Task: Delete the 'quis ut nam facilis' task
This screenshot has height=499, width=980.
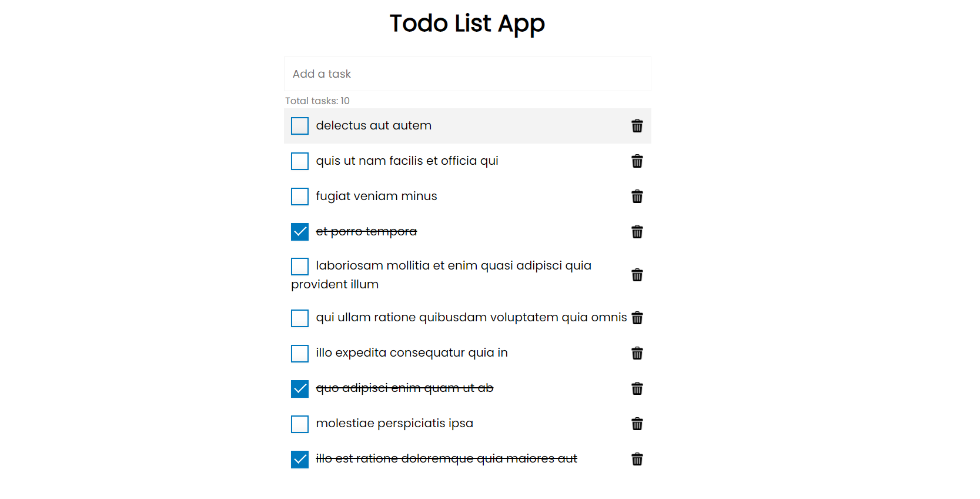Action: 637,161
